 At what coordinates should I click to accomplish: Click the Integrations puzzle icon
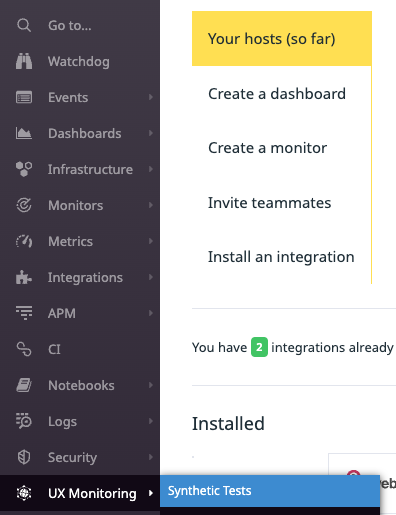[x=24, y=277]
